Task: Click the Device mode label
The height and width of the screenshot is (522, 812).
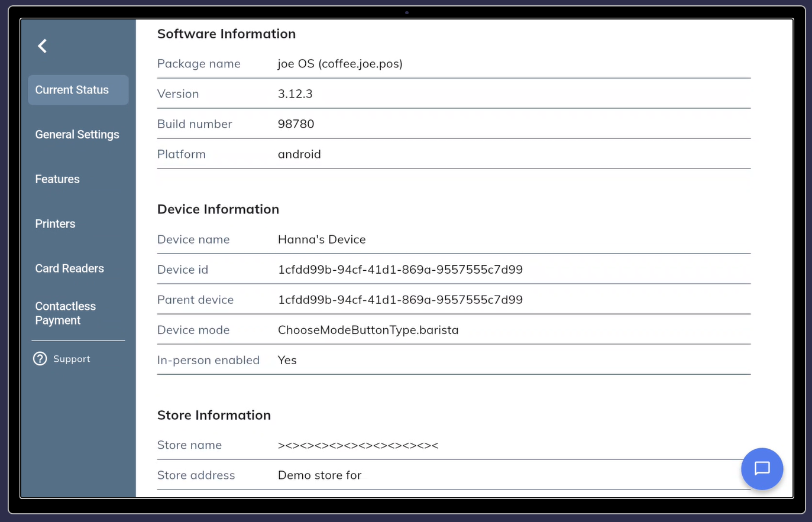Action: point(193,330)
